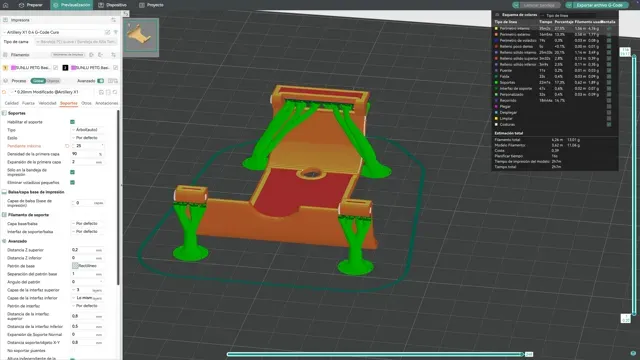Open the Dispositivo tab
640x360 pixels.
(113, 5)
